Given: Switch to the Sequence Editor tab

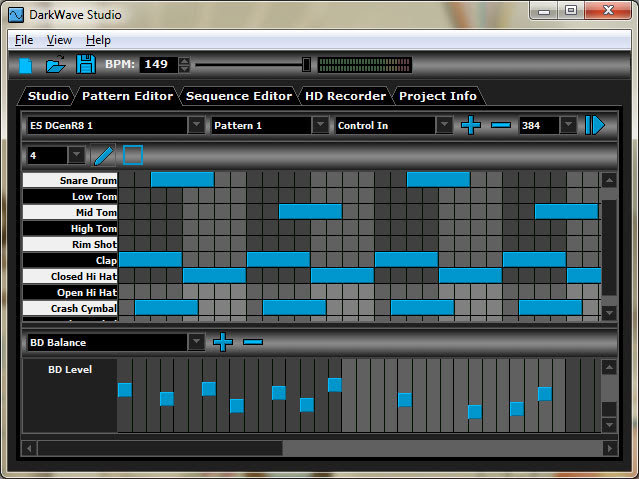Looking at the screenshot, I should (x=239, y=96).
